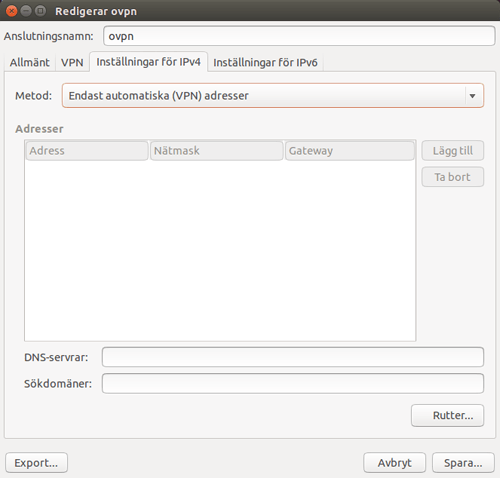Click the Ta bort button

point(453,177)
